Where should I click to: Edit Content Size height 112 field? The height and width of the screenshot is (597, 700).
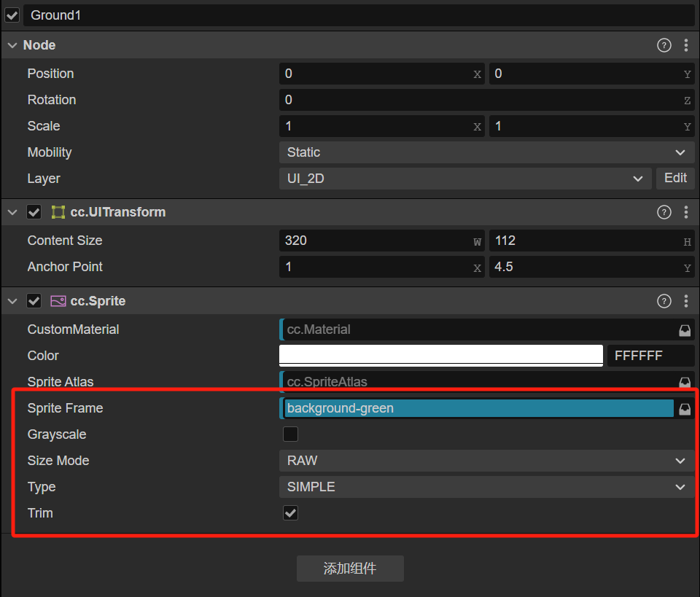pos(591,241)
